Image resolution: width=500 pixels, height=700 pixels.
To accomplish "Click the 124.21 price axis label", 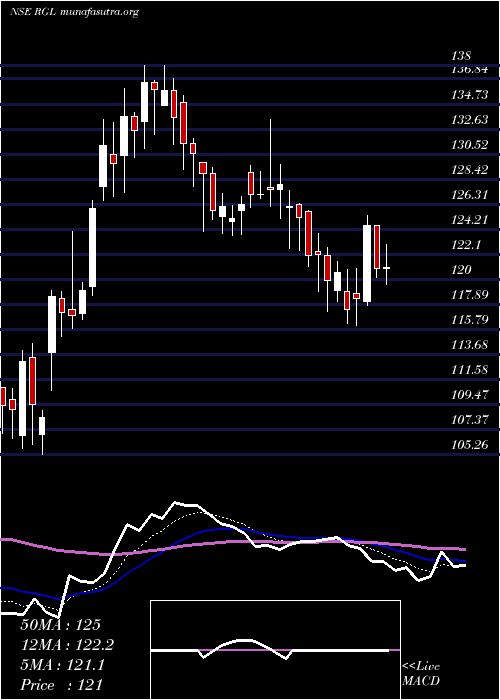I will point(469,220).
